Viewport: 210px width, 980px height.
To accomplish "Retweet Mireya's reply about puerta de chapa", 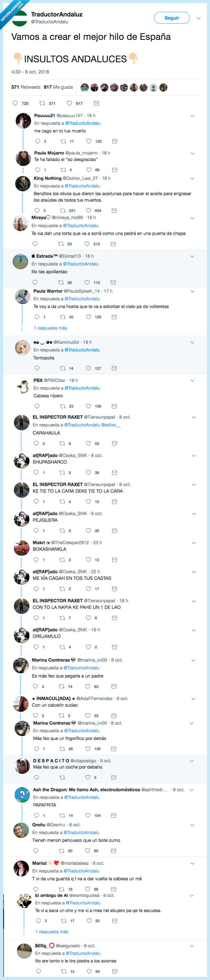I will click(61, 244).
